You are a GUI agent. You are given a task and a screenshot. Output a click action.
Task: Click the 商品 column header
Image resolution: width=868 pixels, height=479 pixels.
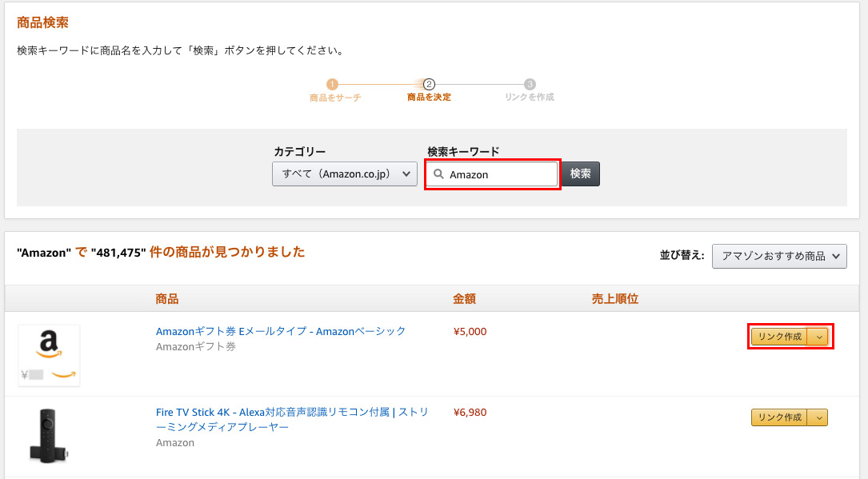click(x=166, y=299)
